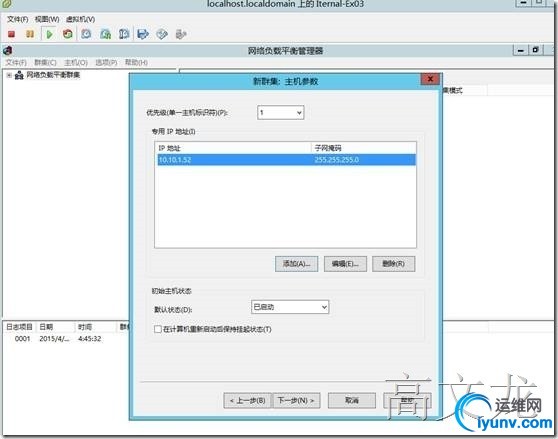This screenshot has height=439, width=558.
Task: Click the 删除(R) button
Action: pyautogui.click(x=394, y=264)
